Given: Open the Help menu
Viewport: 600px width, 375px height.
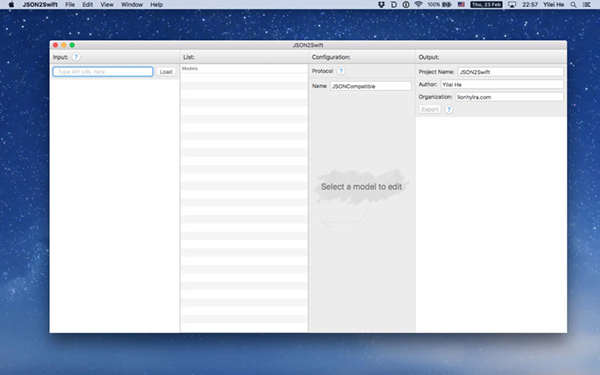Looking at the screenshot, I should [156, 5].
